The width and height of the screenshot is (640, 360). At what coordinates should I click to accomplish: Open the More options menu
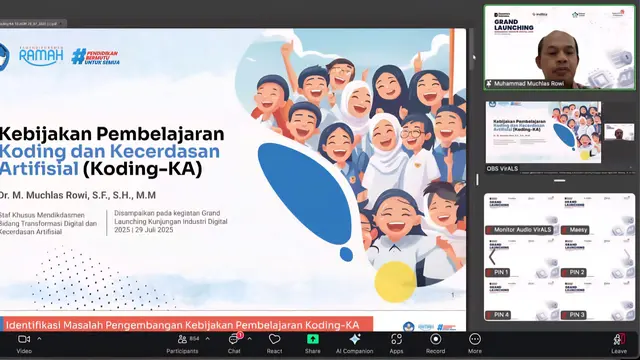475,344
